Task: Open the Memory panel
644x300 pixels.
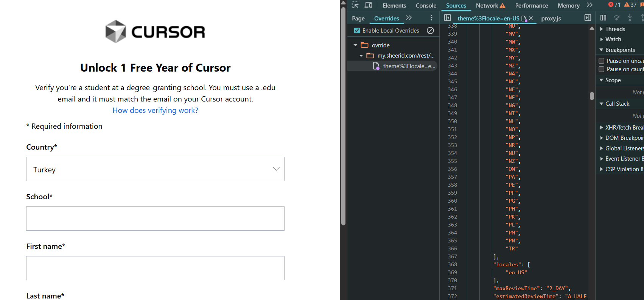Action: tap(568, 6)
